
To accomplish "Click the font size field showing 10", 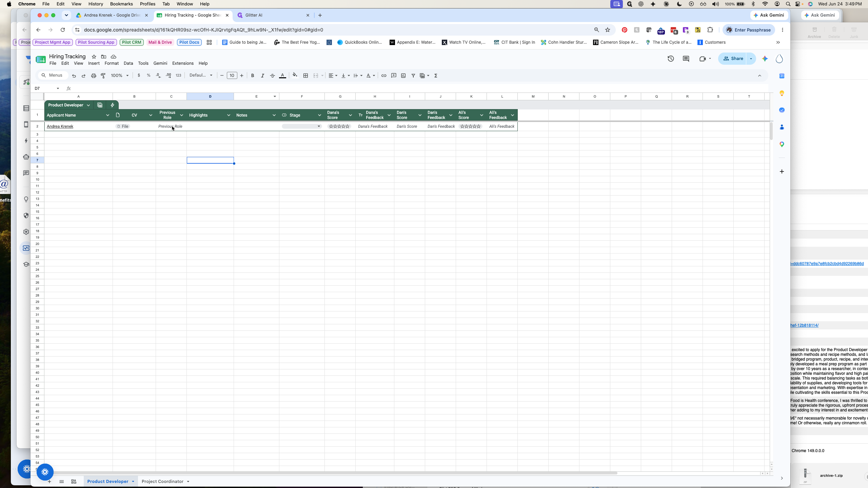I will point(232,76).
